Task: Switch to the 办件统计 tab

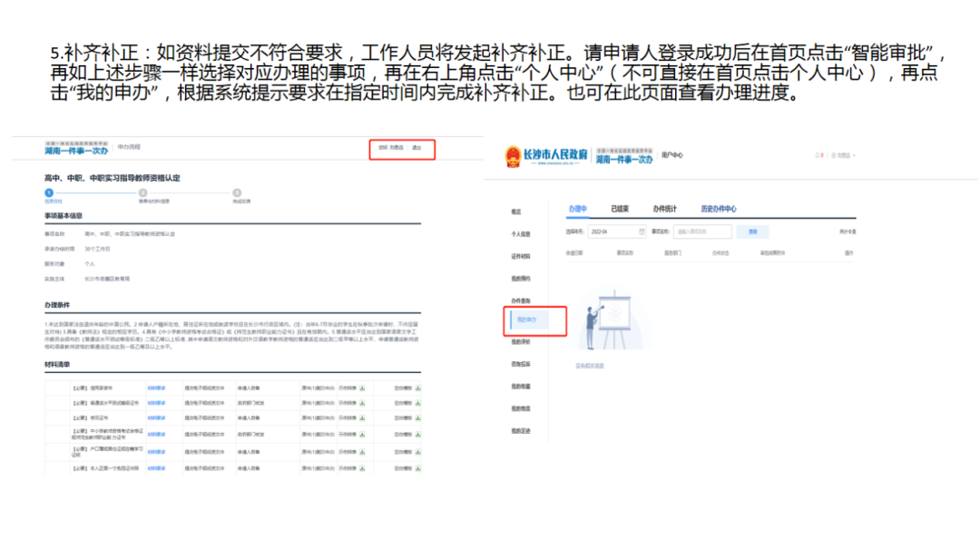Action: click(664, 209)
